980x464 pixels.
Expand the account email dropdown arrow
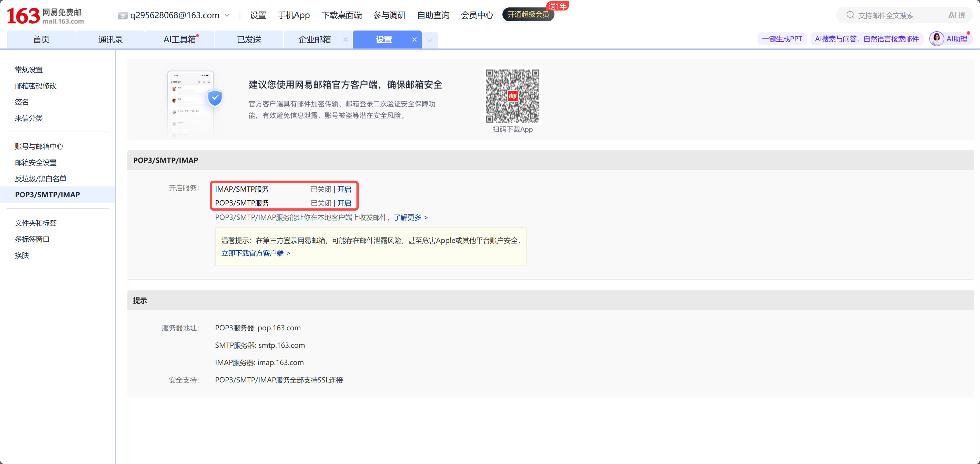(x=227, y=16)
